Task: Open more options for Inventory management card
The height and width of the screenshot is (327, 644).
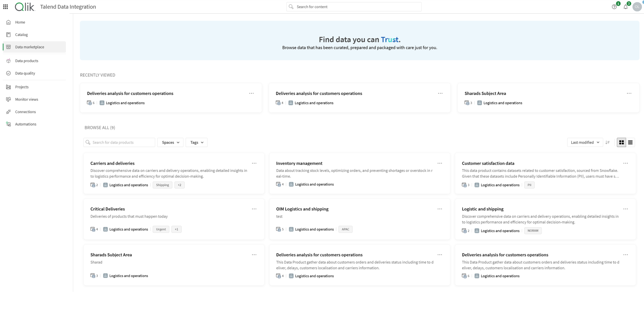Action: click(x=439, y=163)
